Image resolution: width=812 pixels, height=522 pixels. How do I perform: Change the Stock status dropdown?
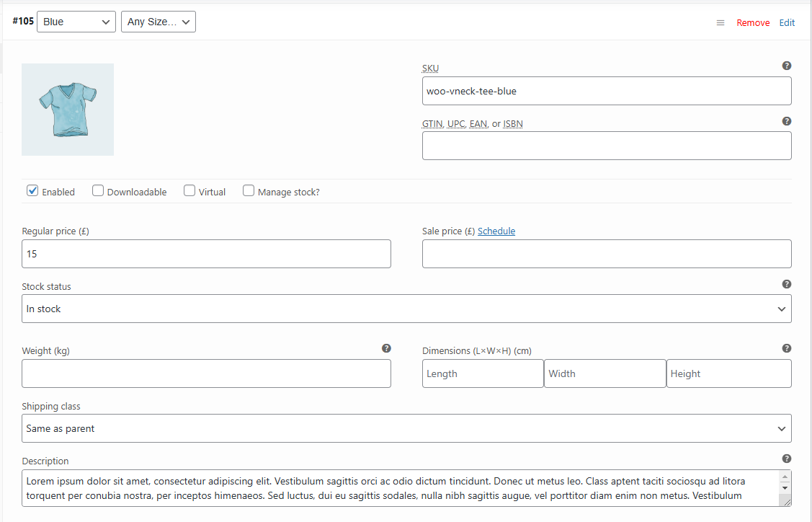[x=406, y=309]
